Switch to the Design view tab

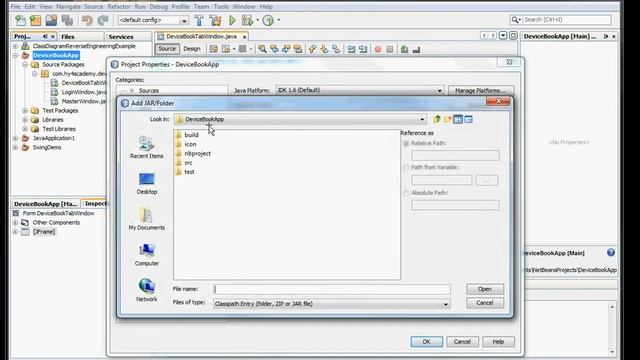[x=192, y=49]
